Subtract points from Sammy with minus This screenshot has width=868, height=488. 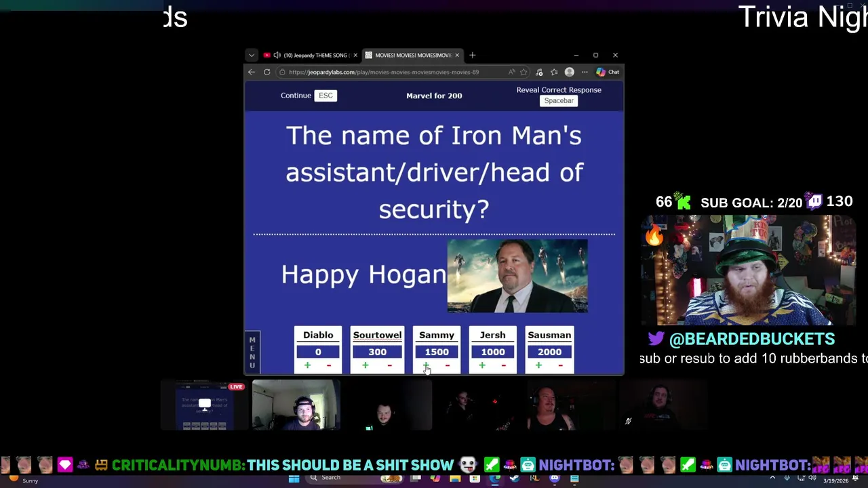click(x=448, y=365)
